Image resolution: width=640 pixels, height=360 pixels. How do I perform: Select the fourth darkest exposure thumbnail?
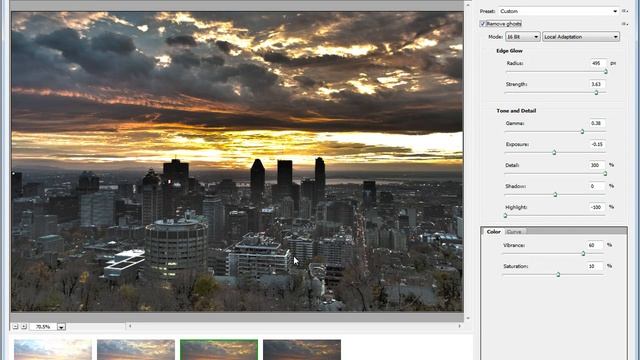click(302, 350)
